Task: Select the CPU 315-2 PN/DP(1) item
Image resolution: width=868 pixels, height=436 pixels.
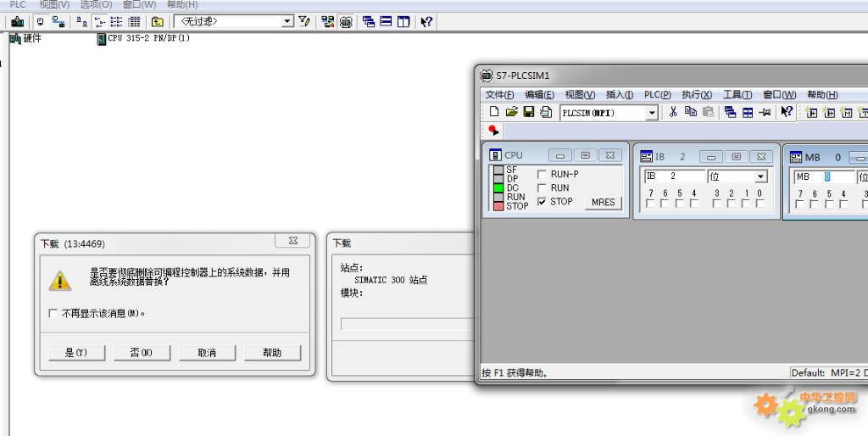Action: point(143,38)
